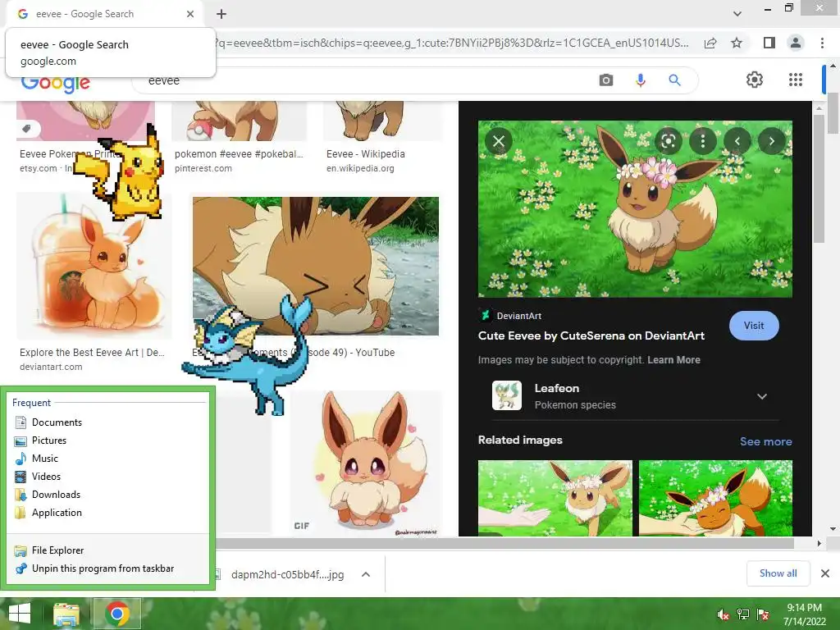Image resolution: width=840 pixels, height=630 pixels.
Task: Go to next image in preview
Action: click(771, 141)
